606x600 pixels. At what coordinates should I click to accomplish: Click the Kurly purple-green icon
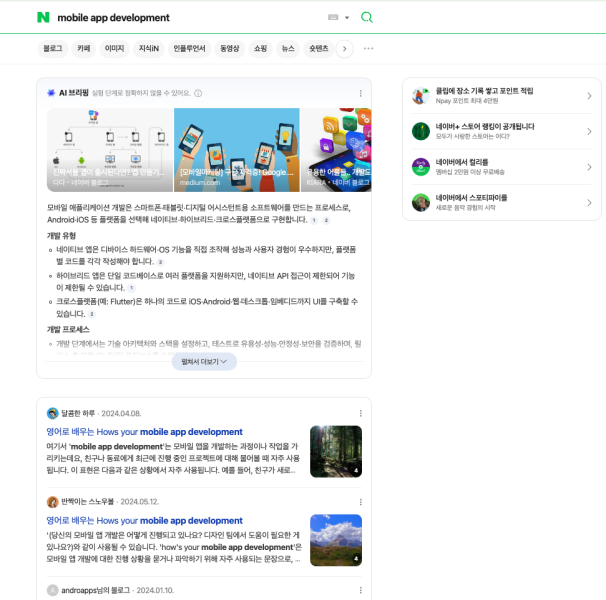click(420, 167)
